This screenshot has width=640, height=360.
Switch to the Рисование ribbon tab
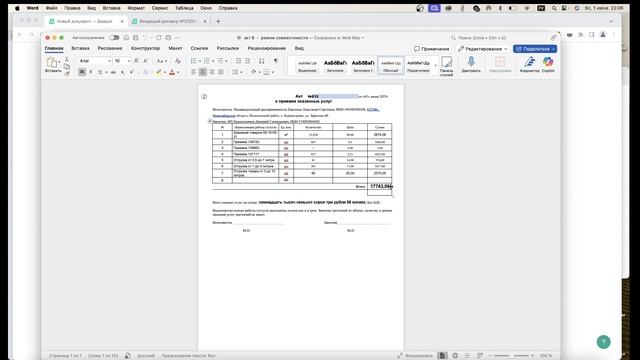pos(110,48)
